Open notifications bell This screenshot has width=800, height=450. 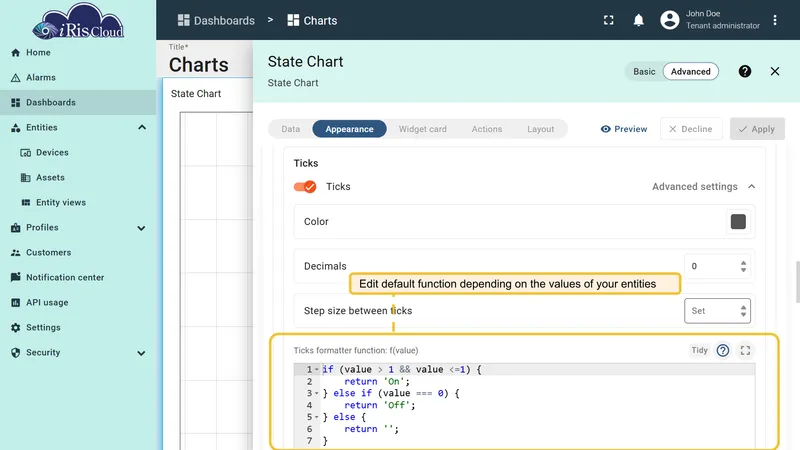click(x=638, y=20)
